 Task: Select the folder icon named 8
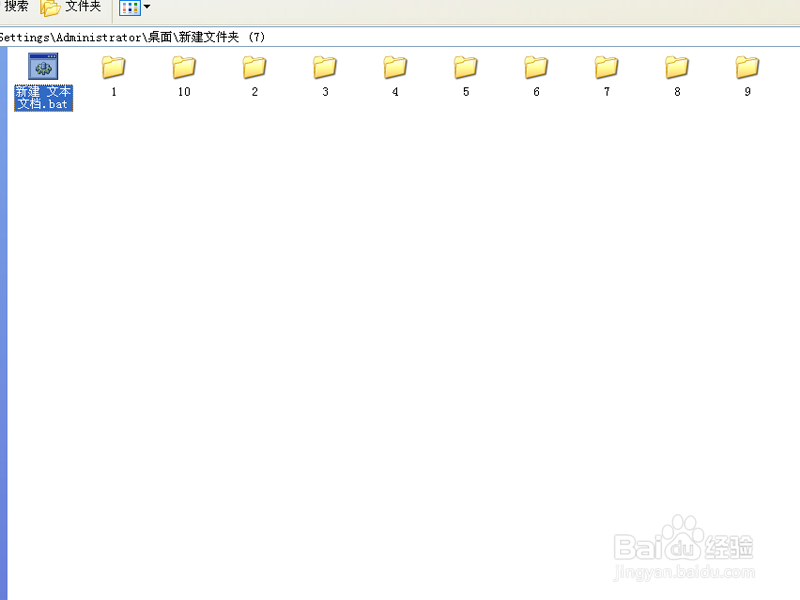coord(677,67)
